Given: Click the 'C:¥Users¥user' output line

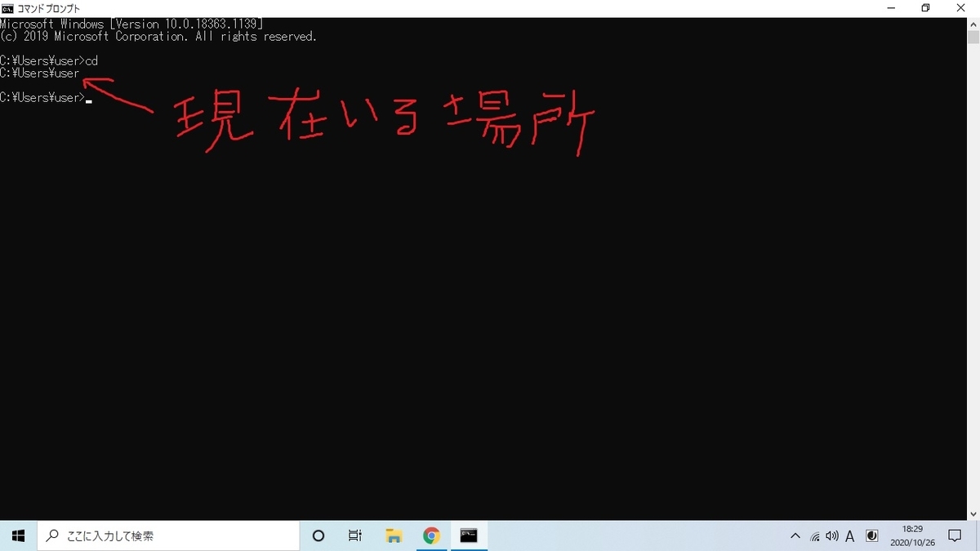Looking at the screenshot, I should tap(40, 73).
